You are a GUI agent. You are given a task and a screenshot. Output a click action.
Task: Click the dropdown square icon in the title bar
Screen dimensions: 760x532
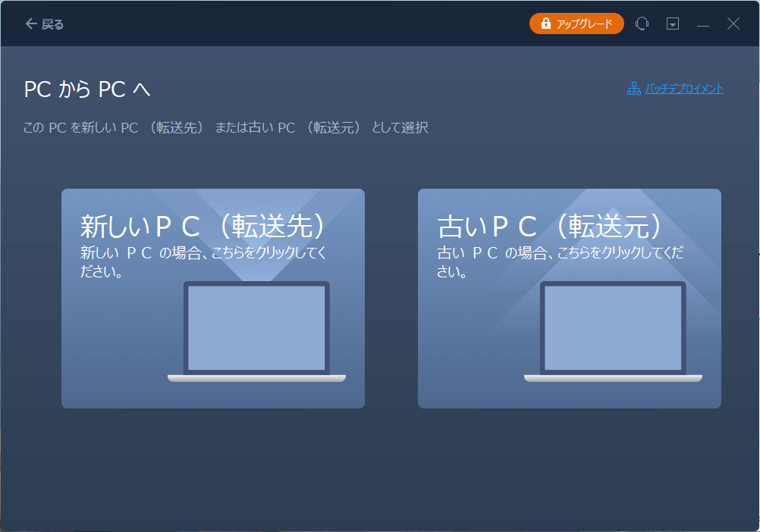click(672, 23)
